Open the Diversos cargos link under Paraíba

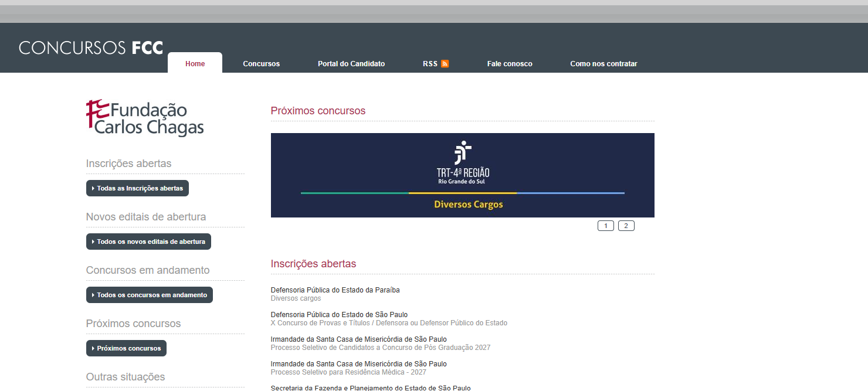point(296,298)
